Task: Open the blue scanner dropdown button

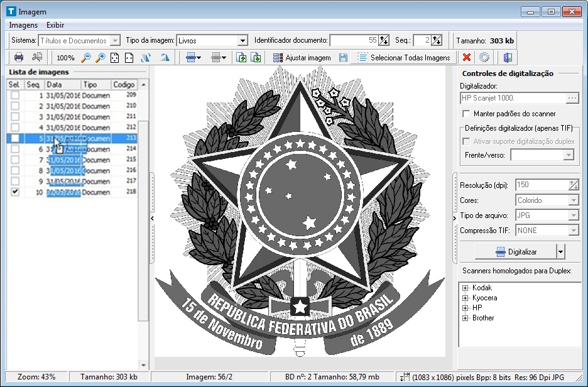Action: pyautogui.click(x=193, y=58)
